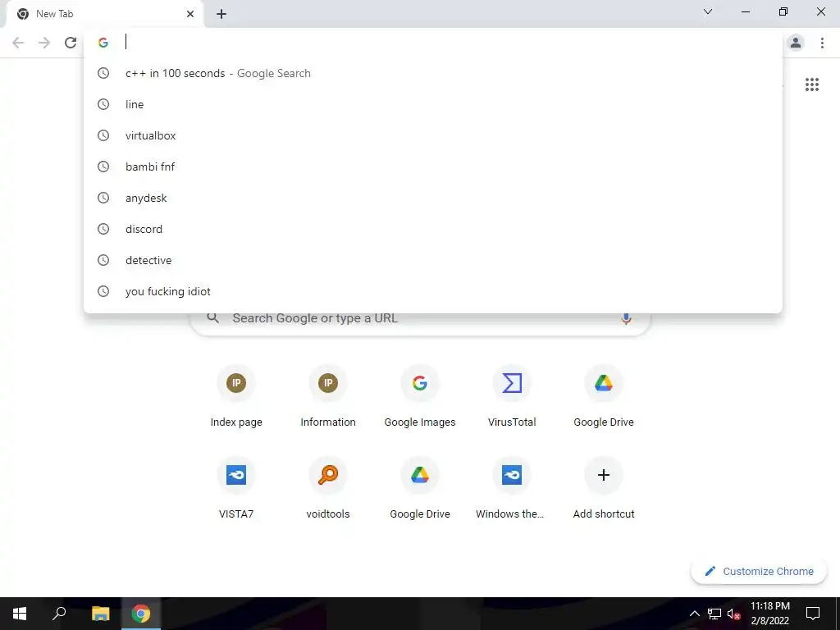Screen dimensions: 840x630
Task: Click the Customize Chrome button
Action: click(759, 571)
